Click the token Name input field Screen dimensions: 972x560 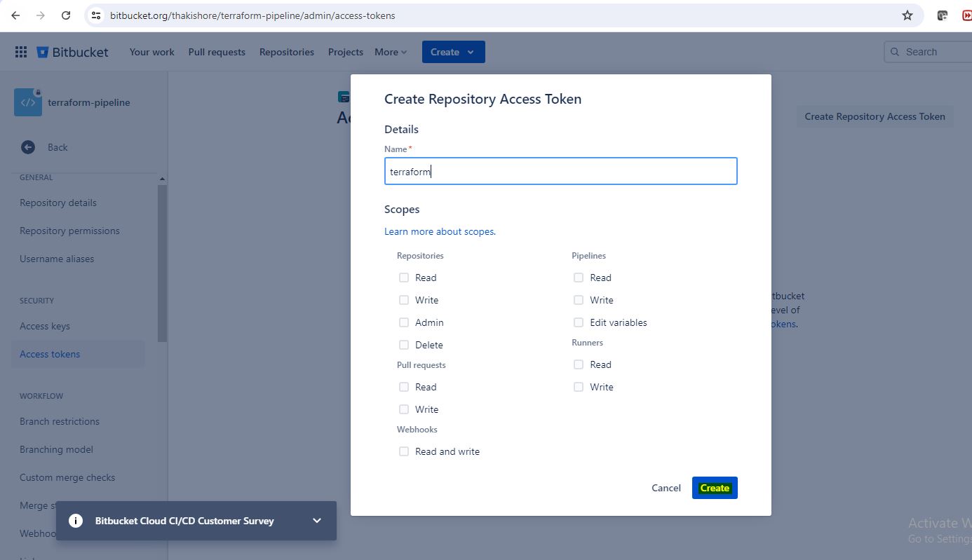tap(560, 171)
